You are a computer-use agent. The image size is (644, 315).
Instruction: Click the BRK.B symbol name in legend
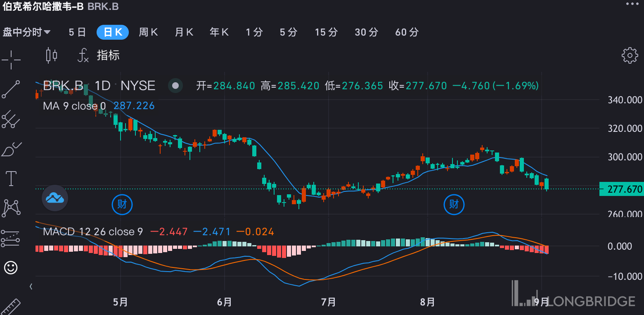[x=63, y=86]
